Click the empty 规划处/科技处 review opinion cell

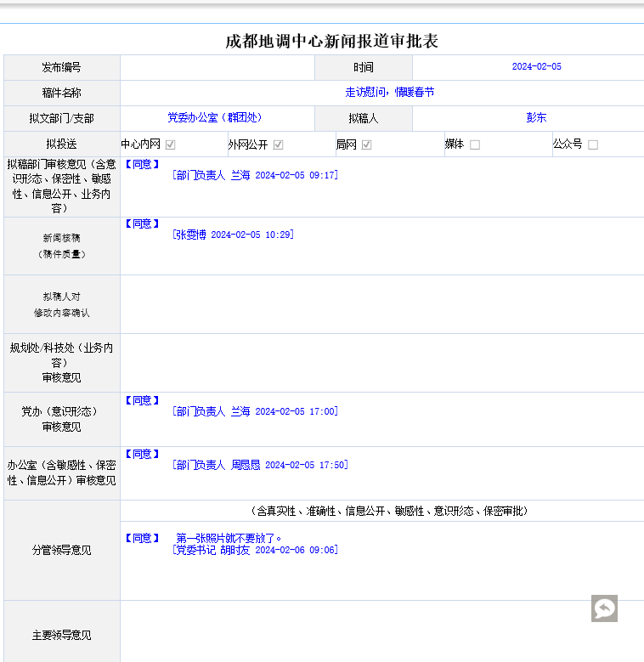click(381, 363)
